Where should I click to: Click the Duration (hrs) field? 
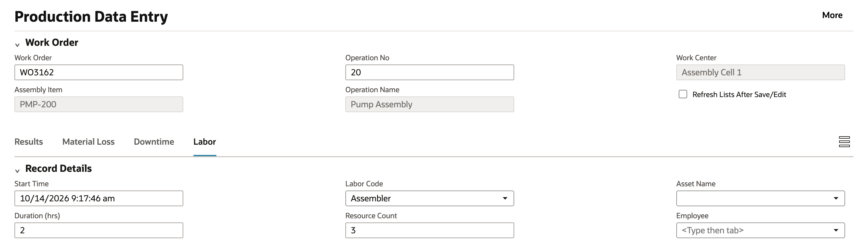click(99, 231)
